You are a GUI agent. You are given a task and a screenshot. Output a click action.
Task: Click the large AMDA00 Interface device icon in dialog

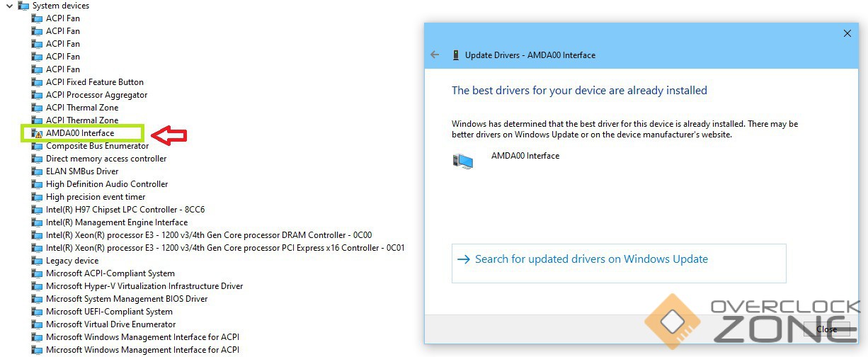[462, 161]
